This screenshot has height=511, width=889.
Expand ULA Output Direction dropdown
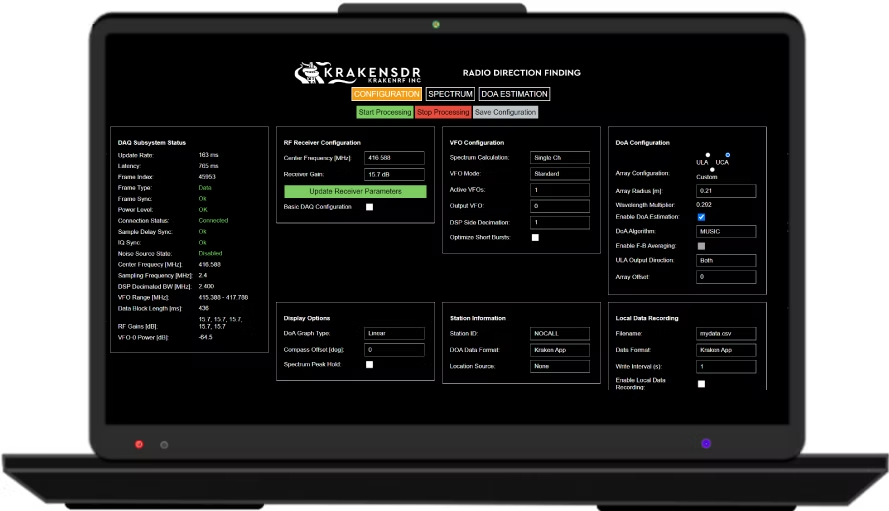pos(726,261)
